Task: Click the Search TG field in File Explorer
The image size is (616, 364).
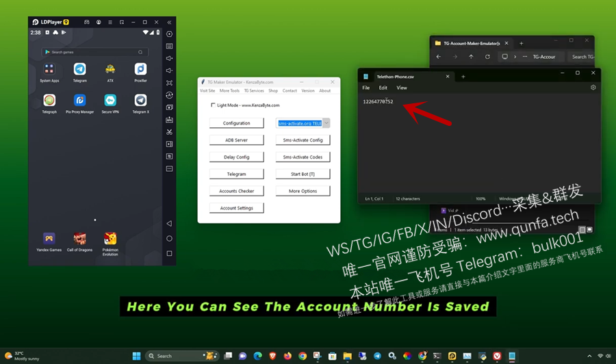Action: click(x=582, y=57)
